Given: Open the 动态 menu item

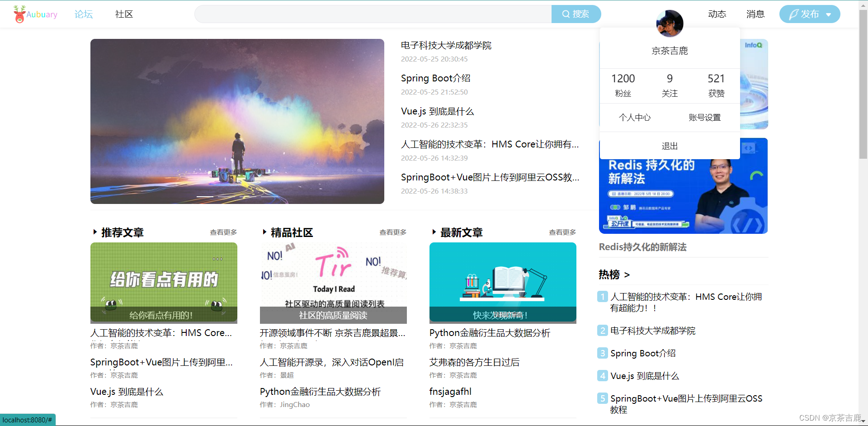Looking at the screenshot, I should tap(717, 14).
